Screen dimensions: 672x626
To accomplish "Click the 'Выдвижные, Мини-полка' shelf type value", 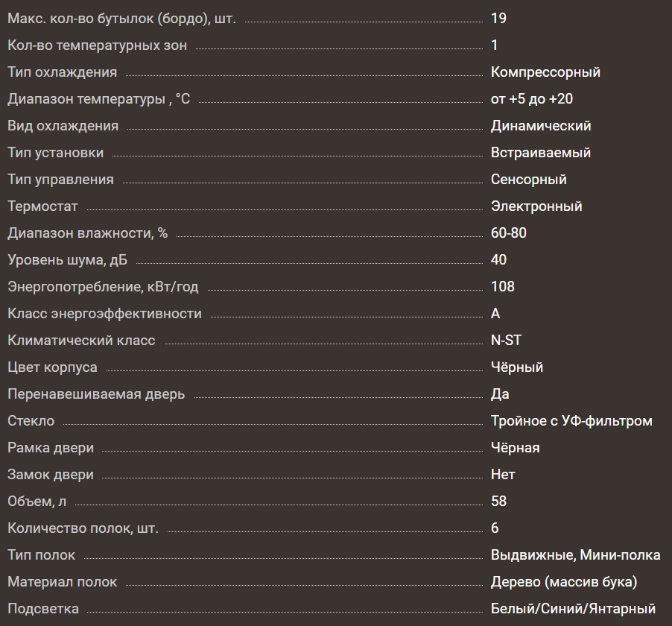I will pyautogui.click(x=575, y=555).
